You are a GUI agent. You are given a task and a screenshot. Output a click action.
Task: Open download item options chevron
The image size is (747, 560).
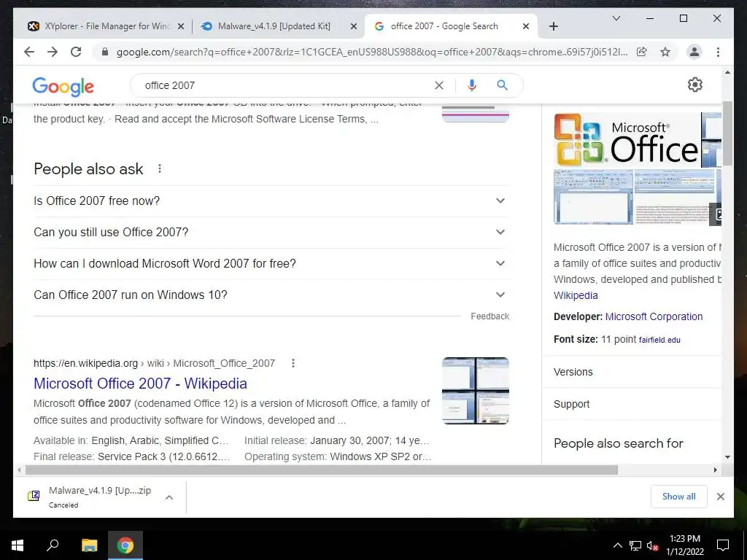tap(169, 497)
